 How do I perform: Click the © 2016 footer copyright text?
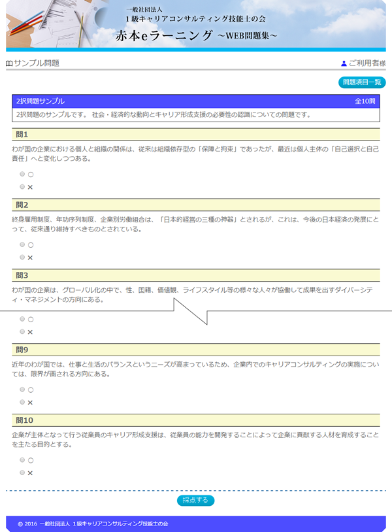[93, 524]
